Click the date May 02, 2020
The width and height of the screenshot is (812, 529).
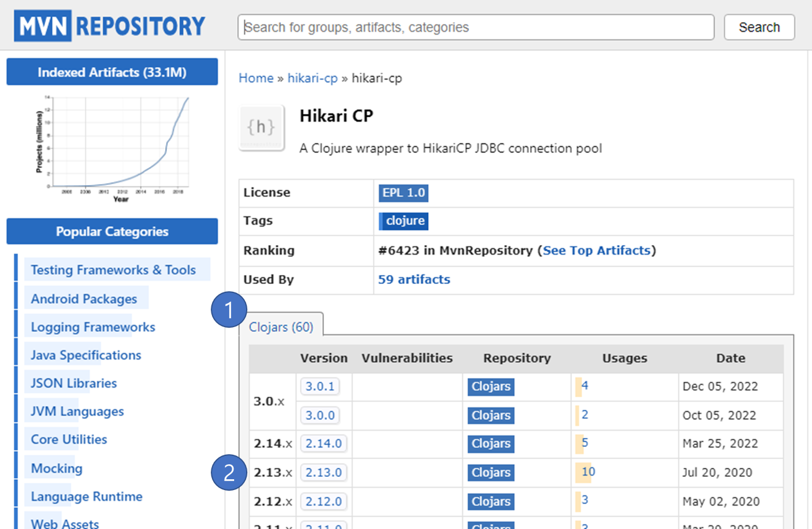[x=721, y=501]
